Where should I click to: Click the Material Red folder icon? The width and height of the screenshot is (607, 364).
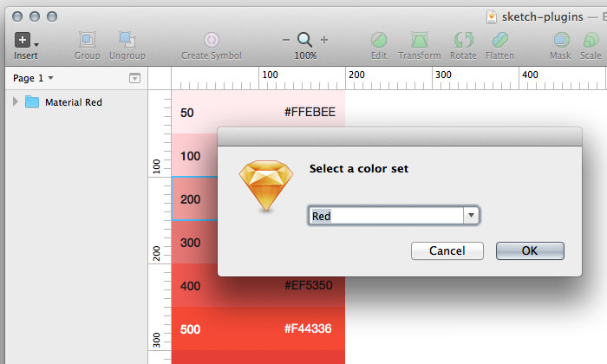(32, 101)
